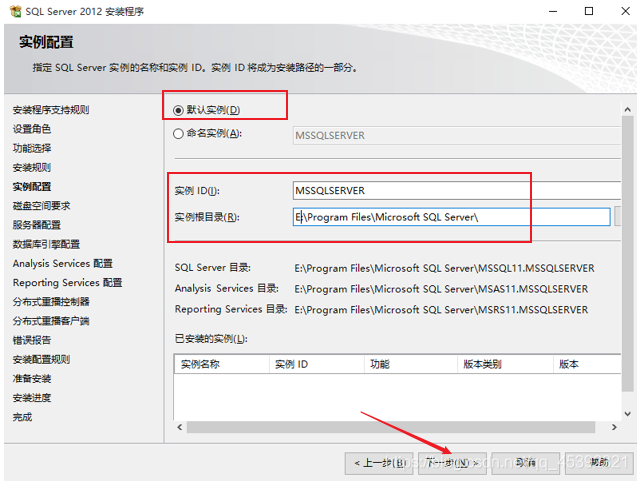Click the 功能 column header
This screenshot has height=481, width=637.
click(x=411, y=364)
